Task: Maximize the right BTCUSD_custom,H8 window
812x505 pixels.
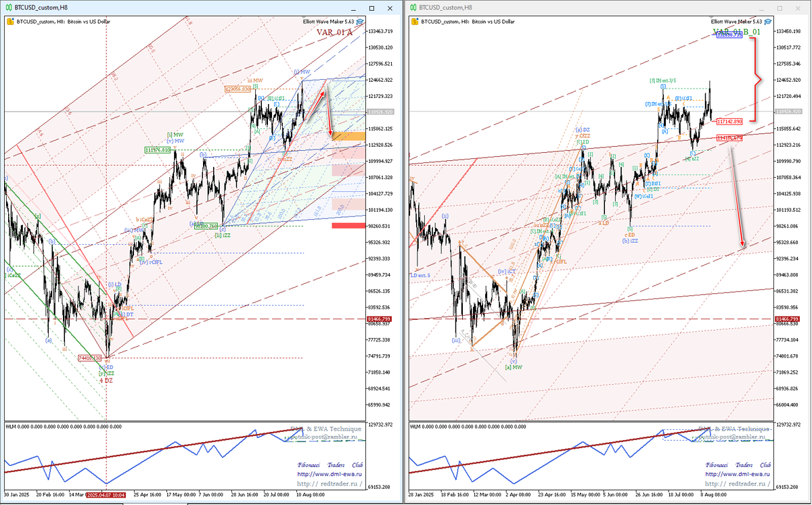Action: (x=780, y=7)
